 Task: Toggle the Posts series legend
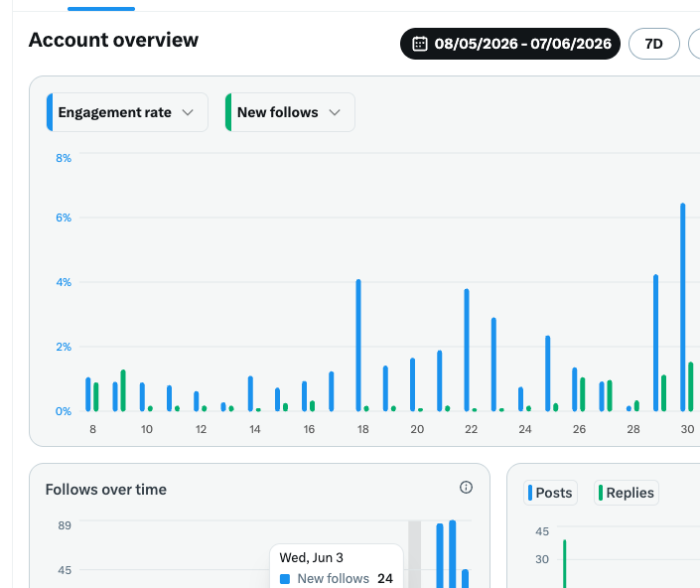(550, 493)
